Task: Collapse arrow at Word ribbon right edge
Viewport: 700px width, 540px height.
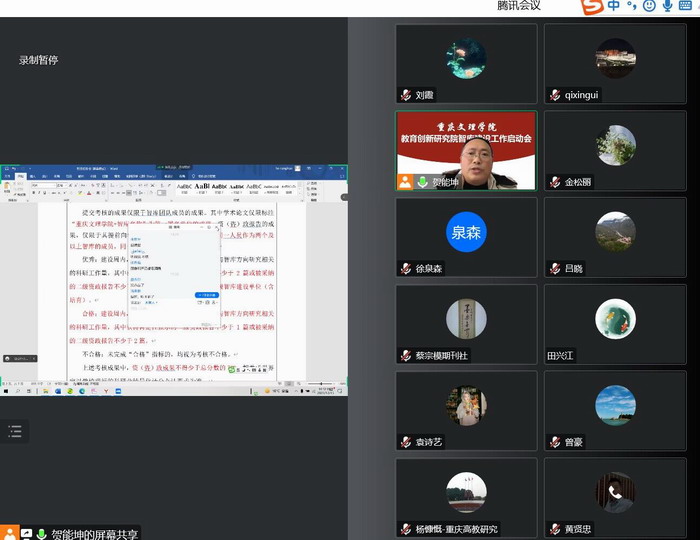Action: coord(344,197)
